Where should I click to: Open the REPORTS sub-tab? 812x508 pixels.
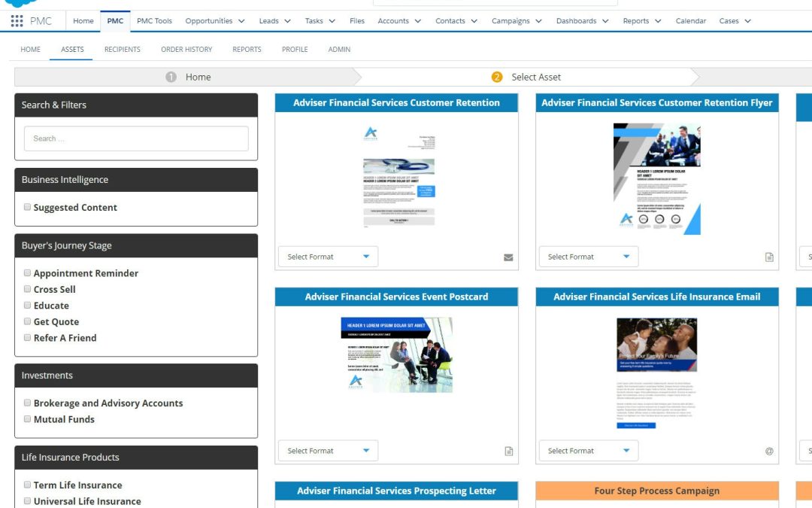click(247, 49)
